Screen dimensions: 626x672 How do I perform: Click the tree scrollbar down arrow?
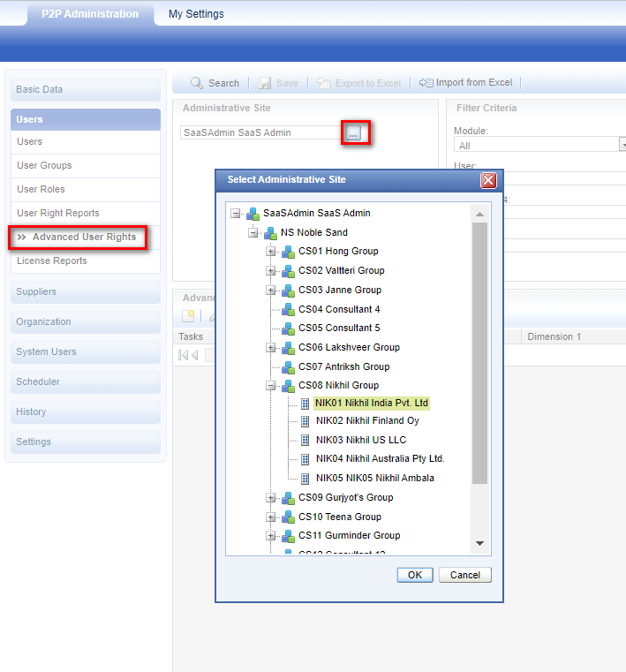point(480,543)
